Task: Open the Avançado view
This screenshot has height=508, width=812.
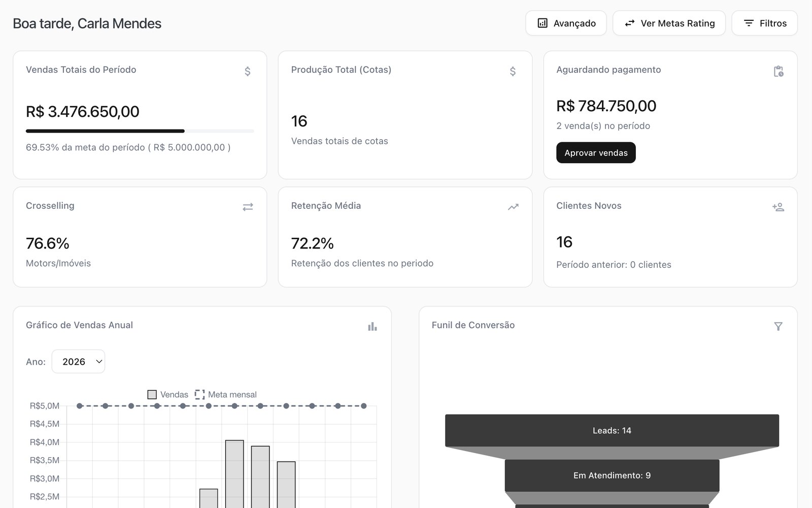Action: pyautogui.click(x=566, y=23)
